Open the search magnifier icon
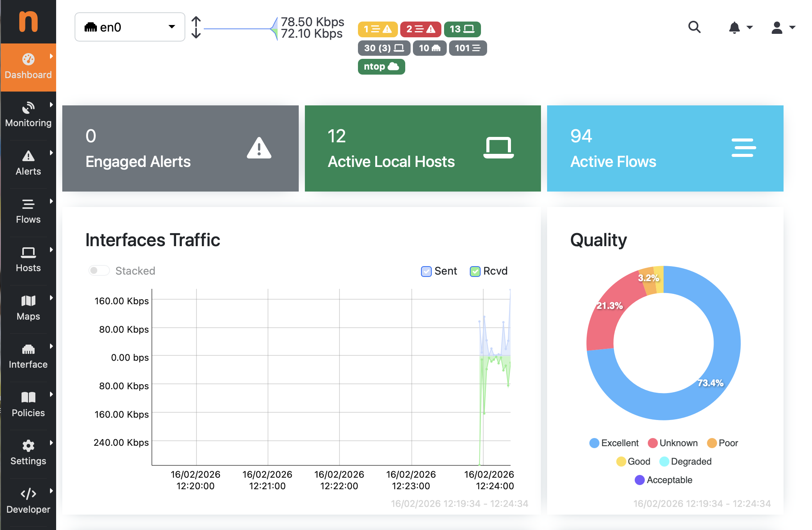This screenshot has width=812, height=530. 694,27
